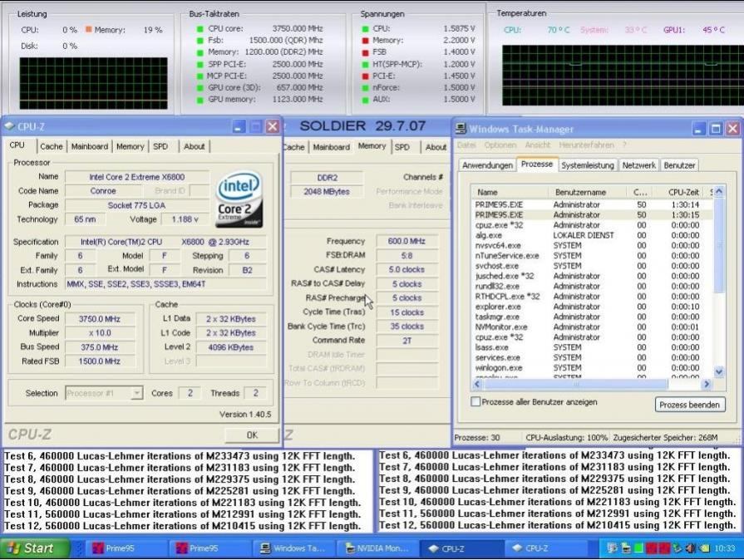744x560 pixels.
Task: Open Datei menu in Task Manager
Action: tap(466, 145)
